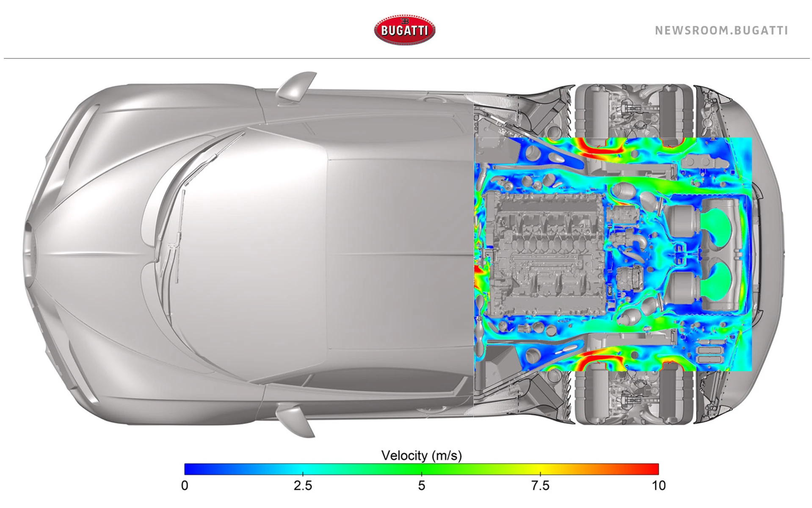Click the red Bugatti oval logo
This screenshot has width=812, height=508.
404,30
